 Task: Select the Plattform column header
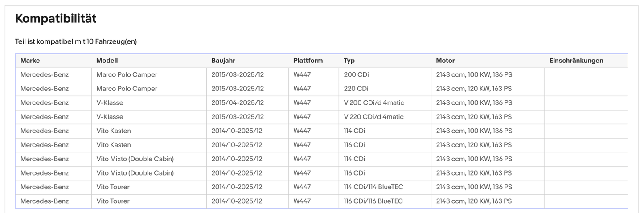click(x=308, y=61)
